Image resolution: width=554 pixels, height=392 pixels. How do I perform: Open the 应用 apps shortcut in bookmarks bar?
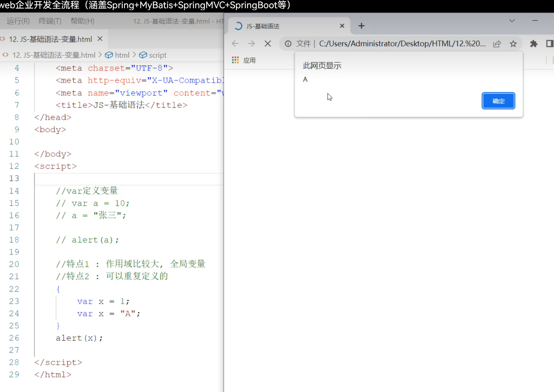[x=244, y=60]
